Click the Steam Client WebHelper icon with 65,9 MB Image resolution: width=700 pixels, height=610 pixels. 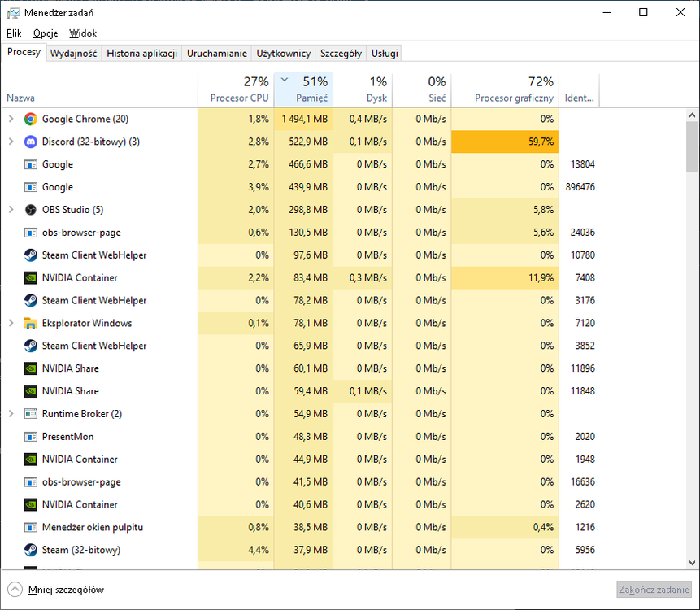point(30,346)
